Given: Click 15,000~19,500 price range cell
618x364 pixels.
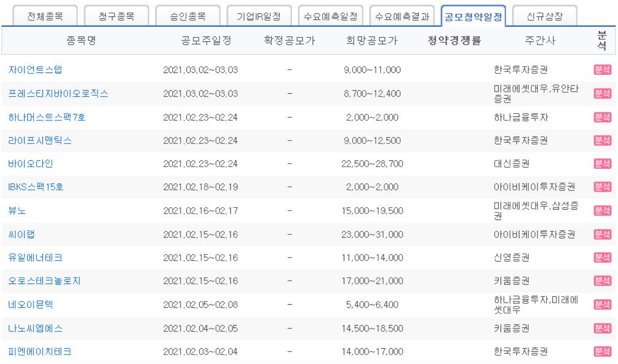Looking at the screenshot, I should 372,212.
